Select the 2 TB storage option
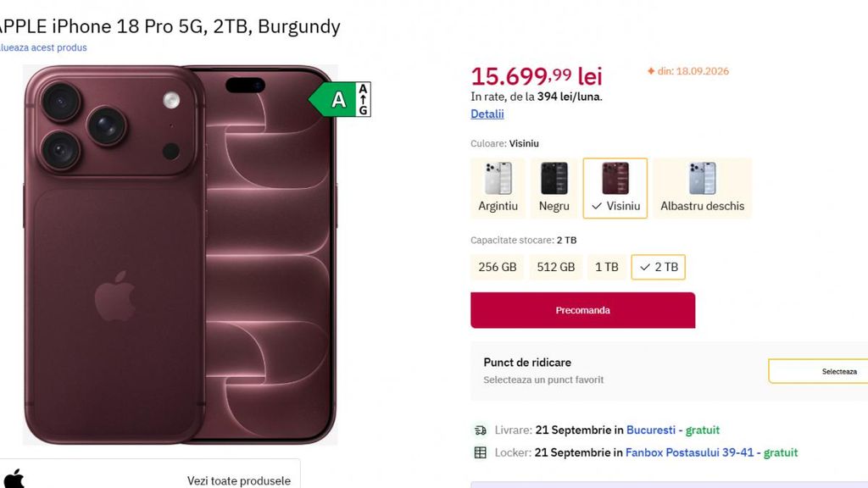The image size is (868, 488). pyautogui.click(x=658, y=267)
